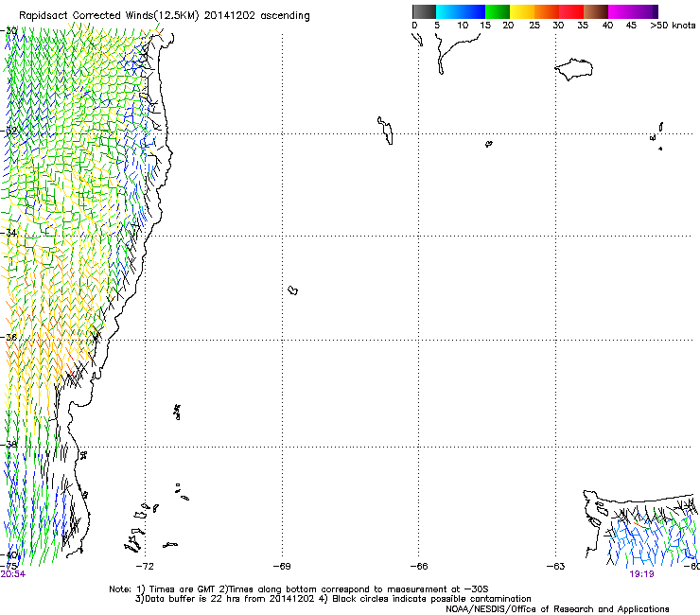700x615 pixels.
Task: Click the '>50 knots' legend label
Action: point(673,26)
